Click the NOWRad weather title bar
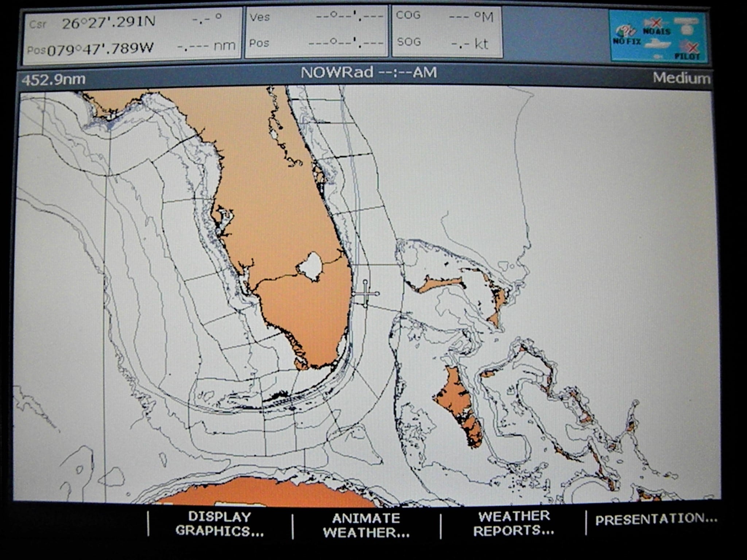Screen dimensions: 747x560 point(368,73)
